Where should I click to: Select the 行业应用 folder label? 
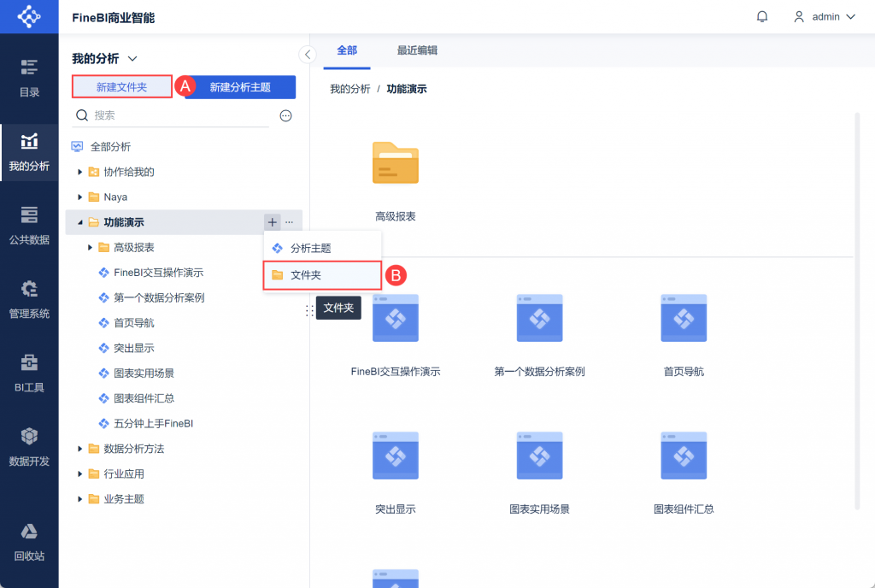pos(124,473)
